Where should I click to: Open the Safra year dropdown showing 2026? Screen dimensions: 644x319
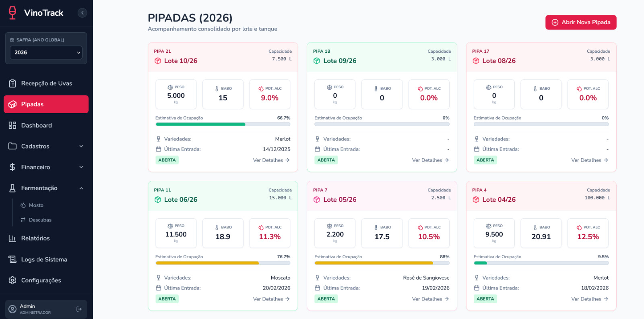pos(46,52)
